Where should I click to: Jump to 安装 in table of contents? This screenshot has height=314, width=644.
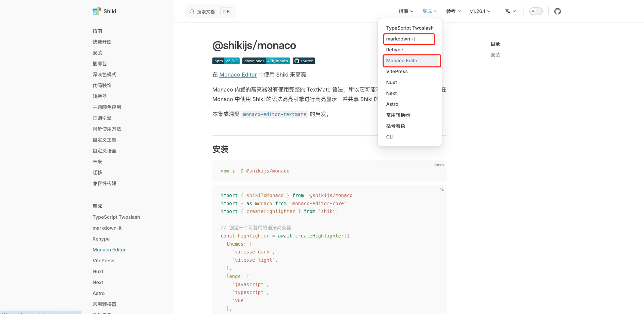click(495, 55)
